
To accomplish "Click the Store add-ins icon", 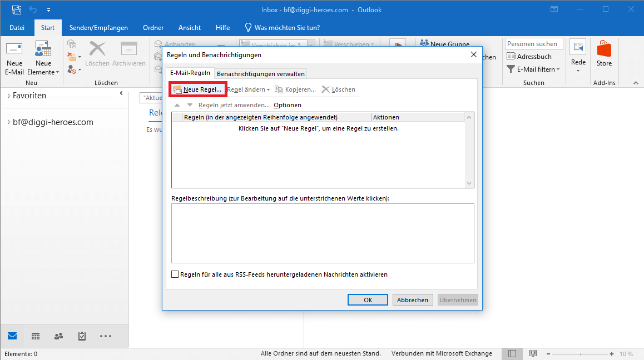I will [x=604, y=49].
